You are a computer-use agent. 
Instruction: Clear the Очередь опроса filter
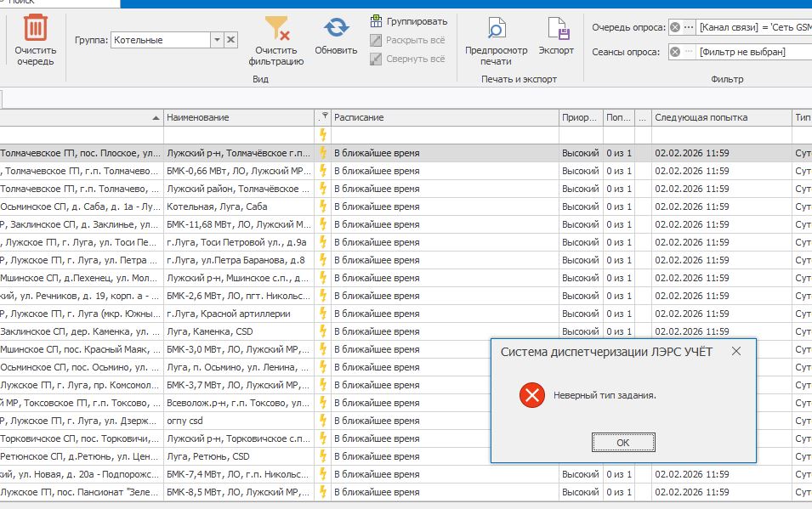[675, 28]
